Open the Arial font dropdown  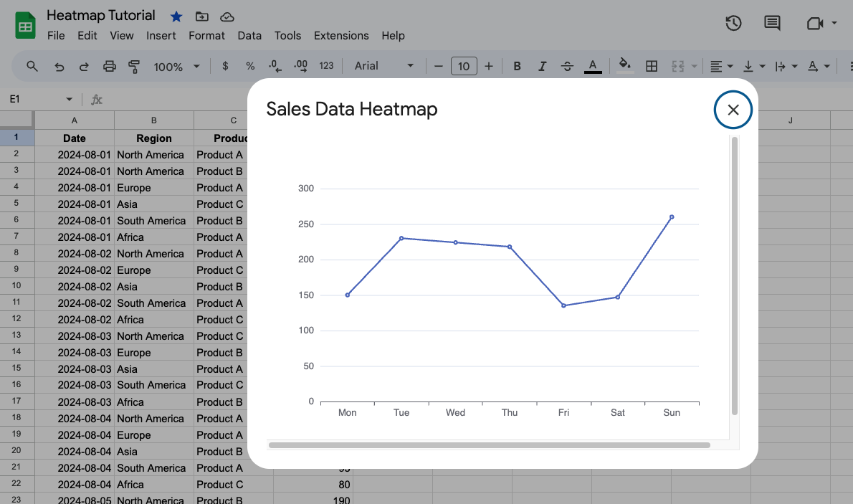point(384,66)
